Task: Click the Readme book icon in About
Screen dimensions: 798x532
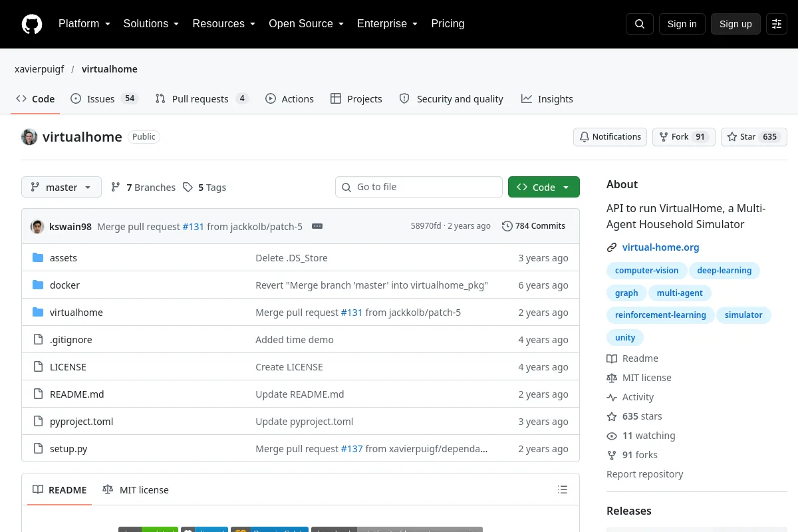Action: (x=612, y=358)
